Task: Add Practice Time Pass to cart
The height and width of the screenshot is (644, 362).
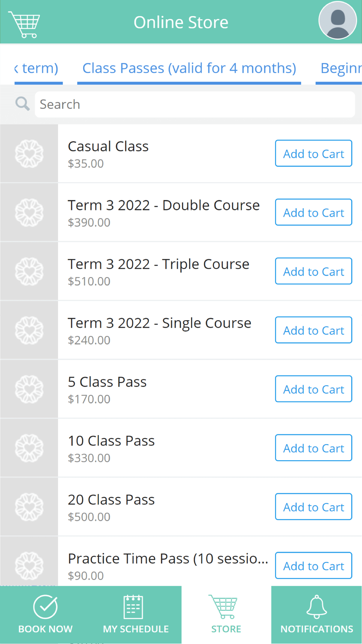Action: tap(313, 566)
